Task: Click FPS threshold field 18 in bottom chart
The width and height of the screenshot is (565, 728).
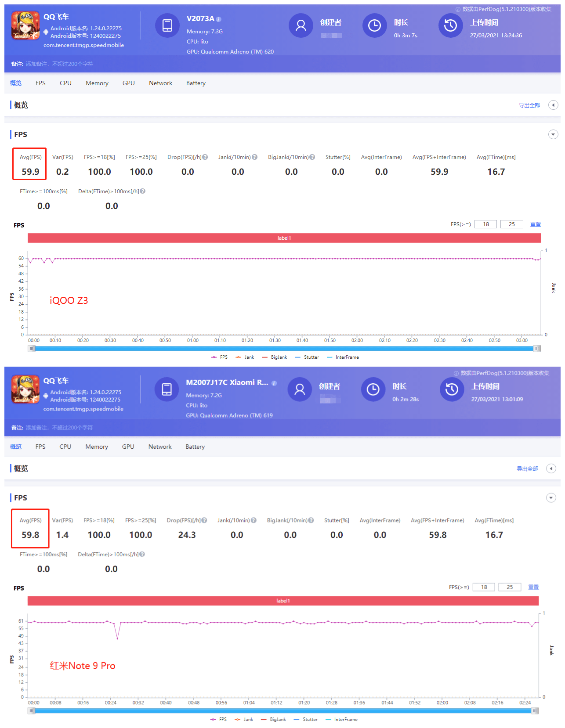Action: (484, 587)
